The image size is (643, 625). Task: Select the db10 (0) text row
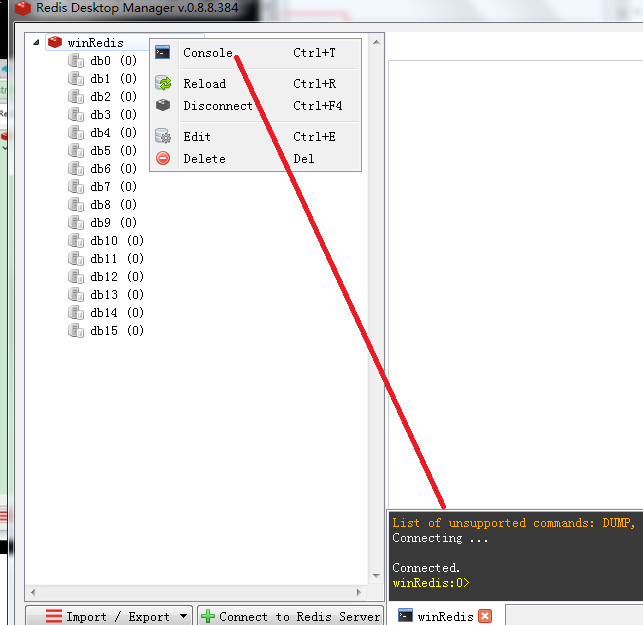117,241
